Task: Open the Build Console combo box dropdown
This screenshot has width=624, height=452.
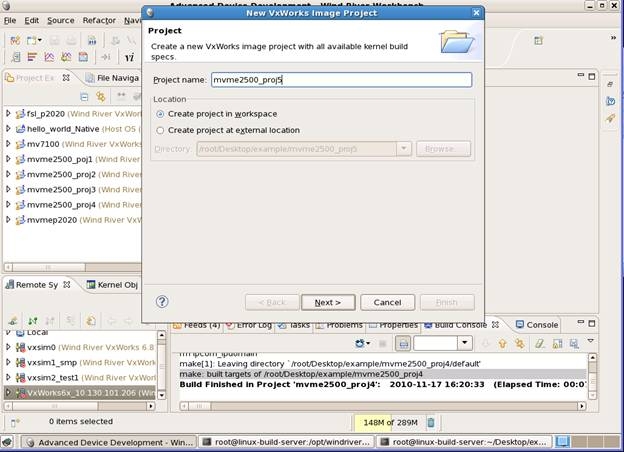Action: point(464,343)
